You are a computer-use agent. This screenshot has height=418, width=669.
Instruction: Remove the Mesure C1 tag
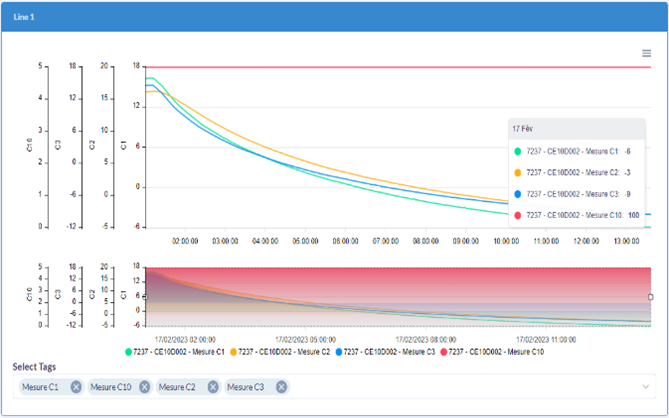76,387
